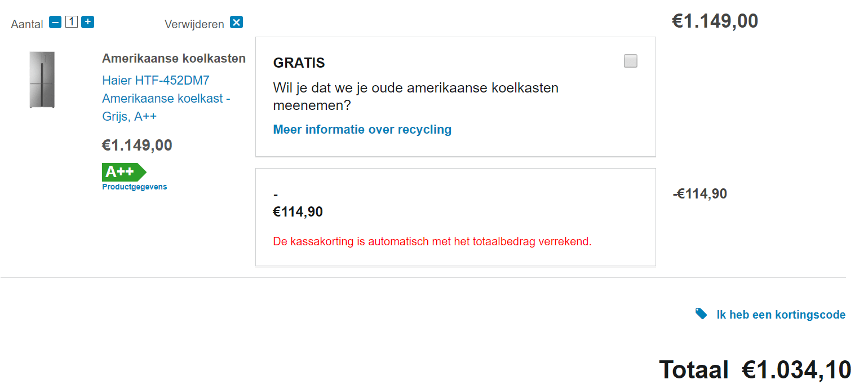Click the Totaal €1.034,10 amount
The image size is (868, 384).
755,370
